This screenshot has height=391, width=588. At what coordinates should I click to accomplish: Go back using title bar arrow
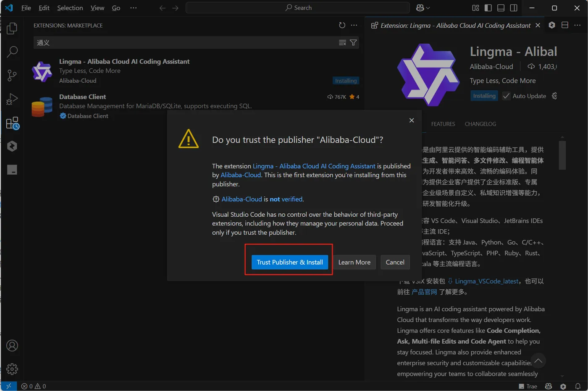click(x=163, y=8)
